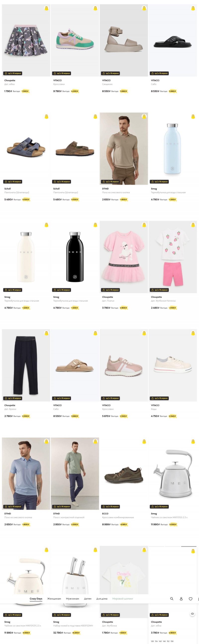Click lock delivery badge on VITACCI green sneakers

click(x=61, y=73)
